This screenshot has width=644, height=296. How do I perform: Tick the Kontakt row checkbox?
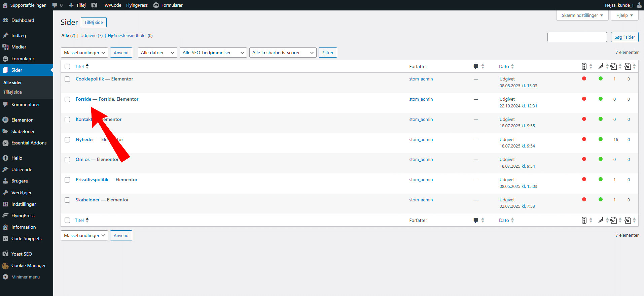[67, 120]
